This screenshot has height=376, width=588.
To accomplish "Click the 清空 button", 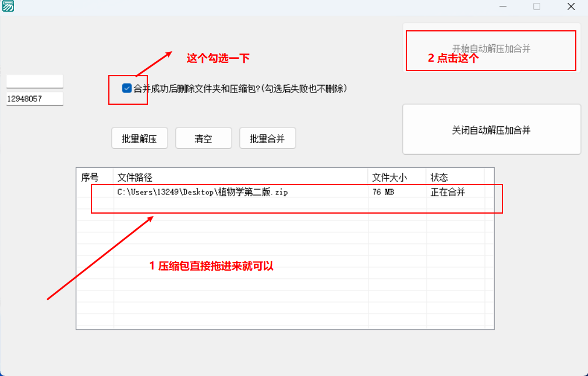I will 203,138.
